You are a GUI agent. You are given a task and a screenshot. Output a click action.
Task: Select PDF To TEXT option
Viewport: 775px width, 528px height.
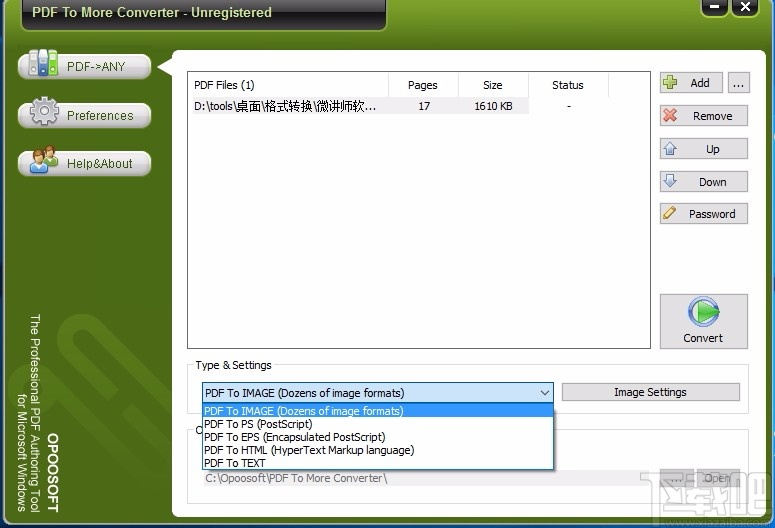tap(378, 463)
